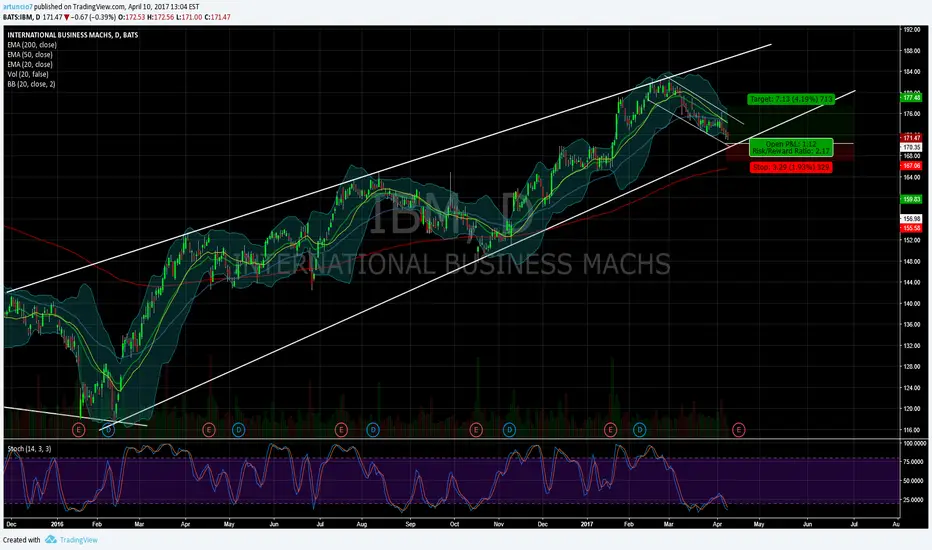
Task: Select the EMA (200, close) indicator label
Action: (32, 45)
